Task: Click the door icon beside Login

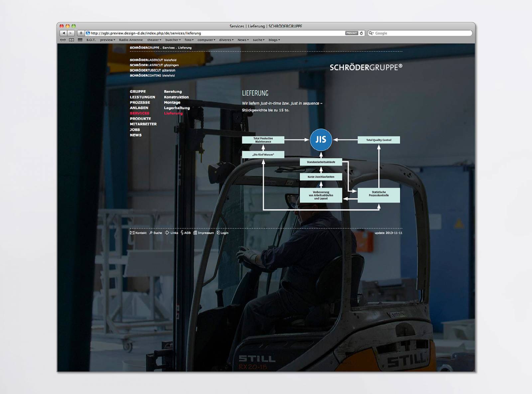Action: click(218, 233)
